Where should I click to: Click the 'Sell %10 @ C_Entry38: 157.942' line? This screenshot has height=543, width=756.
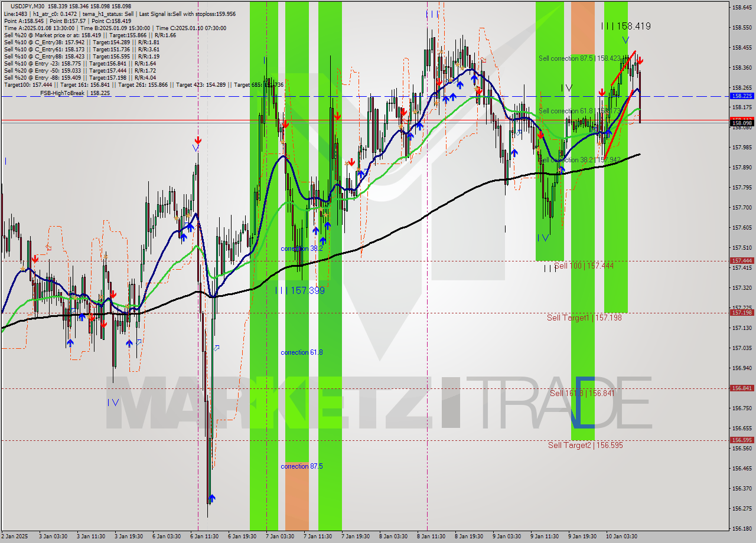[82, 42]
